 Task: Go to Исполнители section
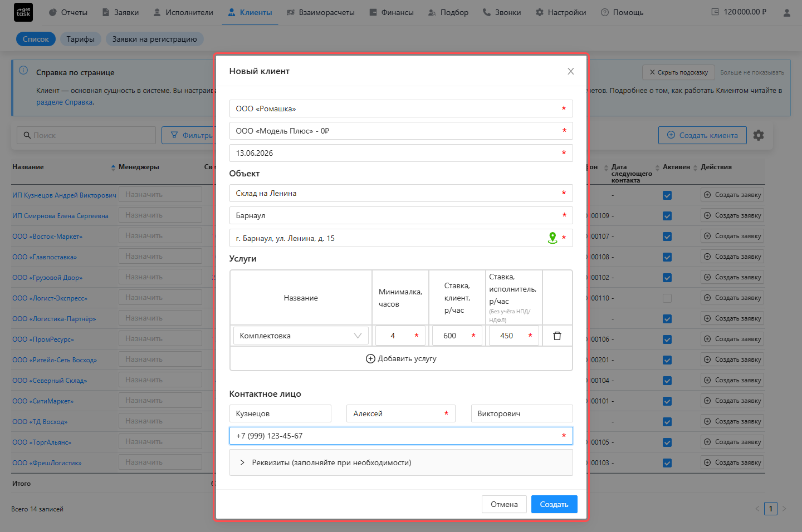click(183, 12)
